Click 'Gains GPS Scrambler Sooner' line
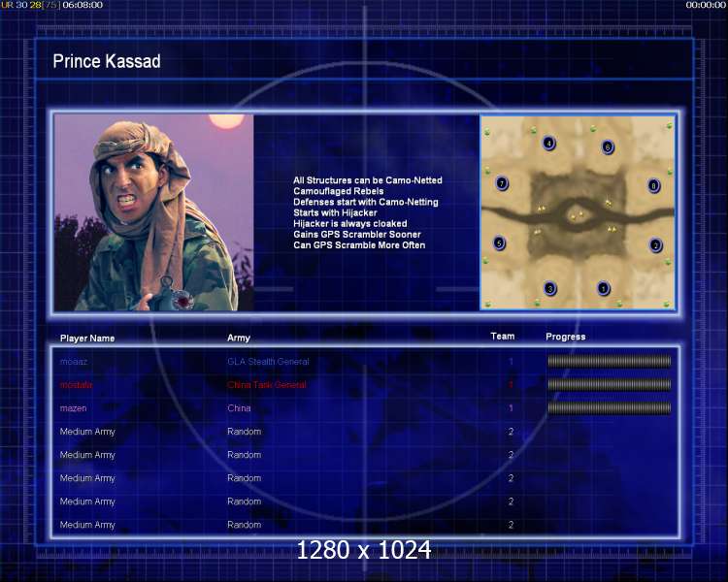The image size is (728, 582). coord(357,235)
